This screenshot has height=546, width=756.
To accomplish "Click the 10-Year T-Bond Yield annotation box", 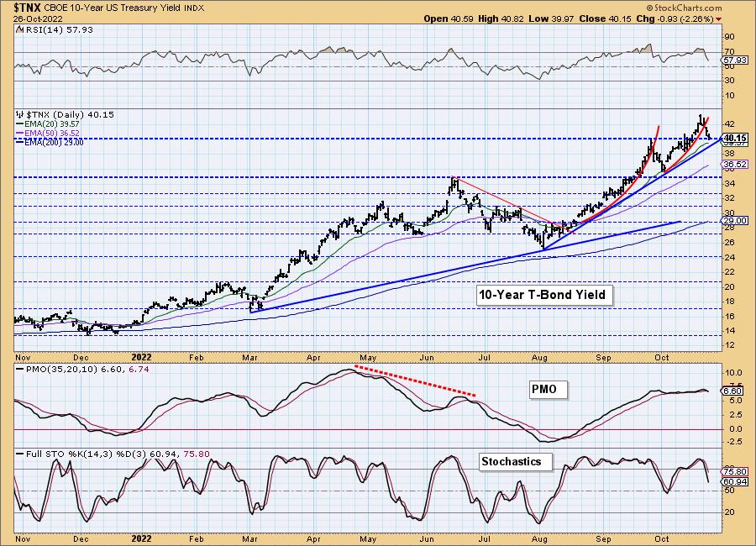I will coord(544,295).
